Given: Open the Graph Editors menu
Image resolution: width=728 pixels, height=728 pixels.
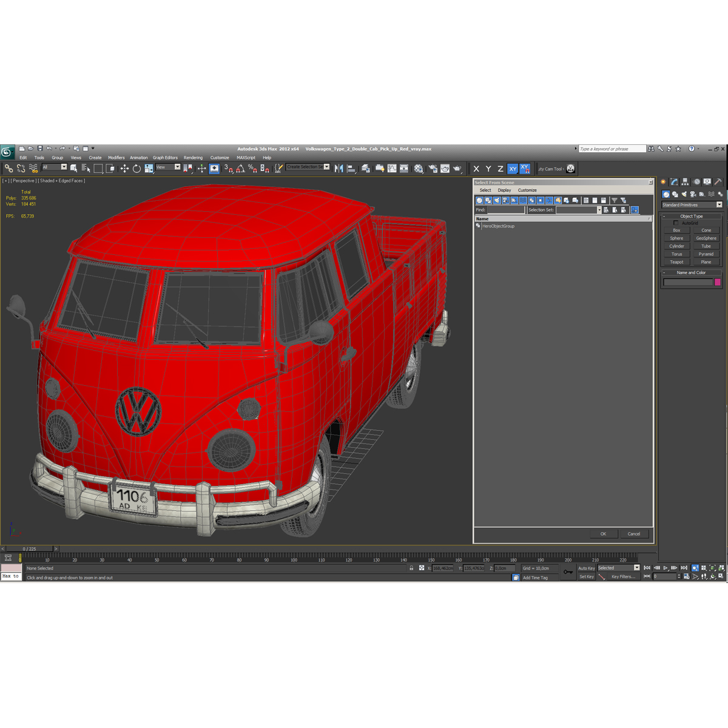Looking at the screenshot, I should 165,158.
